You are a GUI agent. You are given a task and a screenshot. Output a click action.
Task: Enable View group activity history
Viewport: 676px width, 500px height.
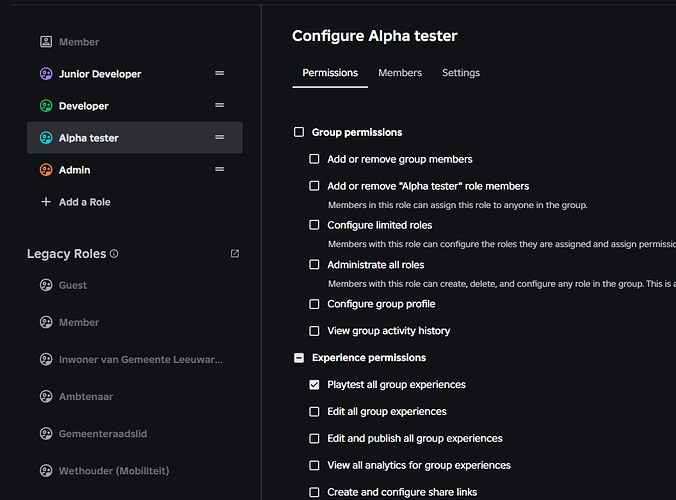pos(314,331)
